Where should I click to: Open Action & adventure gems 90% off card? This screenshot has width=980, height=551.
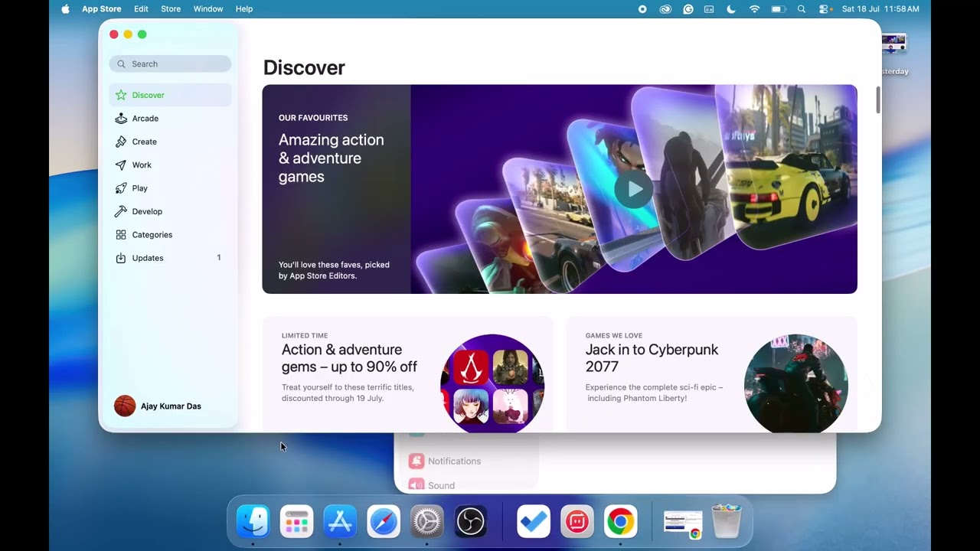tap(407, 375)
